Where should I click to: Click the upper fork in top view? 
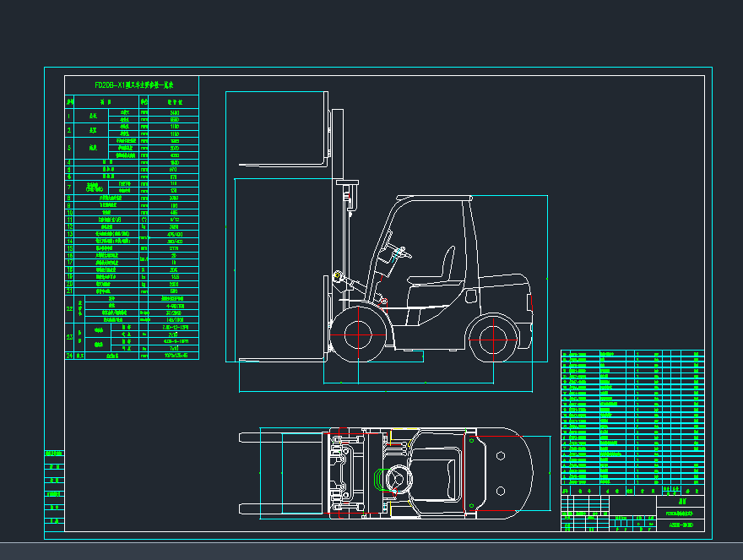coord(279,437)
